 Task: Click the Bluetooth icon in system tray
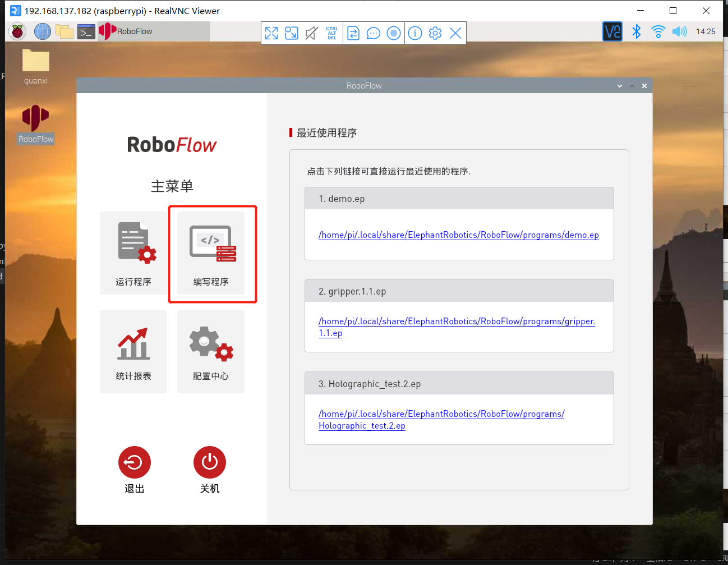(636, 31)
